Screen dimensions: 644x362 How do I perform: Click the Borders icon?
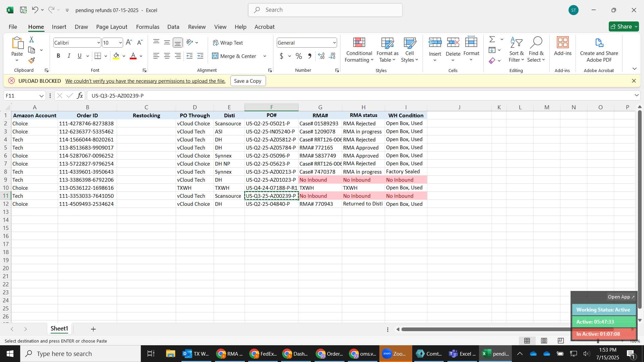point(98,56)
